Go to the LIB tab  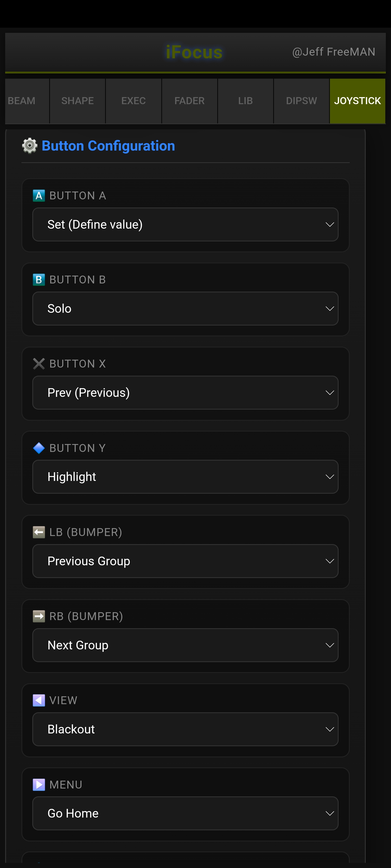245,101
